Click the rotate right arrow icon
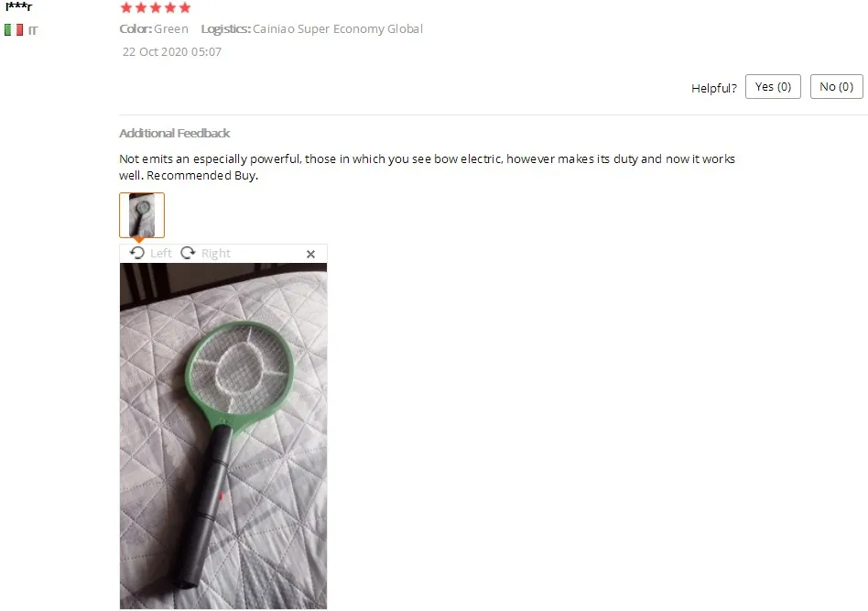 click(189, 253)
